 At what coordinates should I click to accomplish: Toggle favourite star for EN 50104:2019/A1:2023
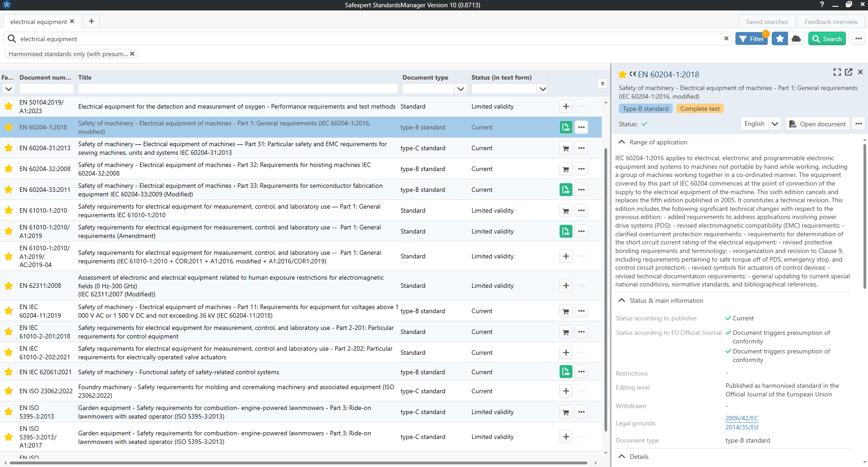pos(8,106)
